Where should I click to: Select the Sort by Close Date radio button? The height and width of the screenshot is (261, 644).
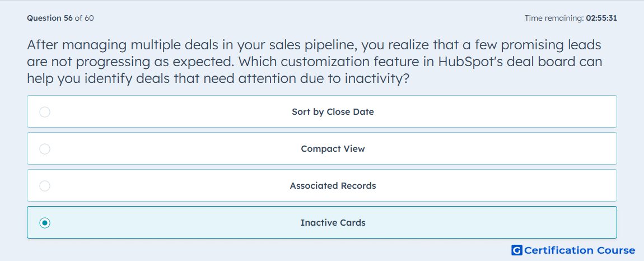(x=45, y=112)
